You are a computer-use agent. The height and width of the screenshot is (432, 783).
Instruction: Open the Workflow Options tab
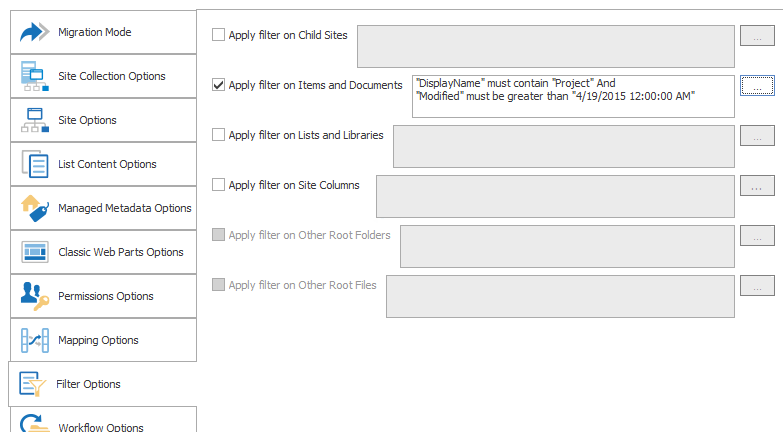pyautogui.click(x=101, y=425)
